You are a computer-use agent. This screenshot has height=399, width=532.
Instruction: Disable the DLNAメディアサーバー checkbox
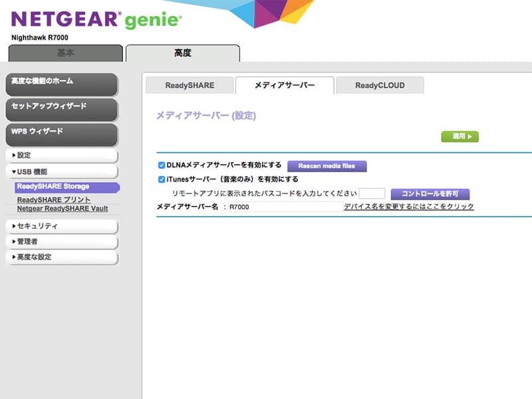click(x=161, y=165)
